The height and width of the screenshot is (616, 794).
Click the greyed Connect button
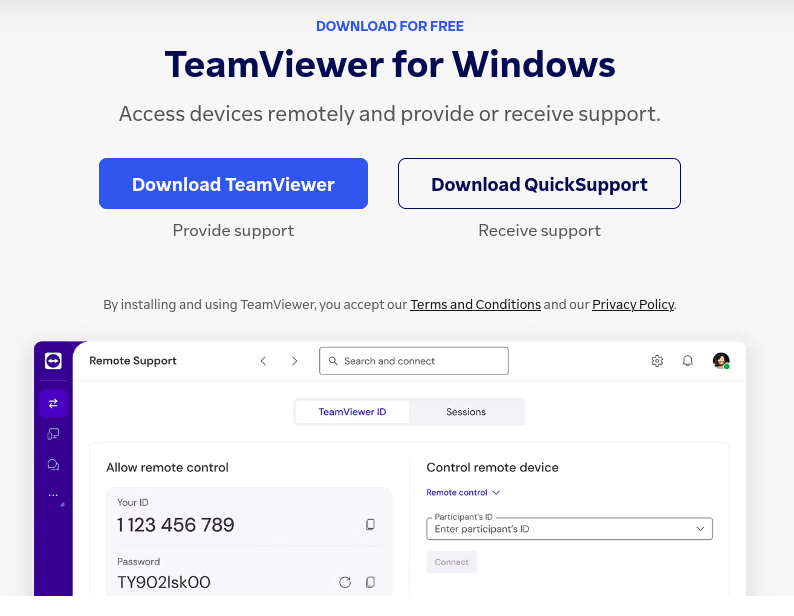[x=452, y=562]
